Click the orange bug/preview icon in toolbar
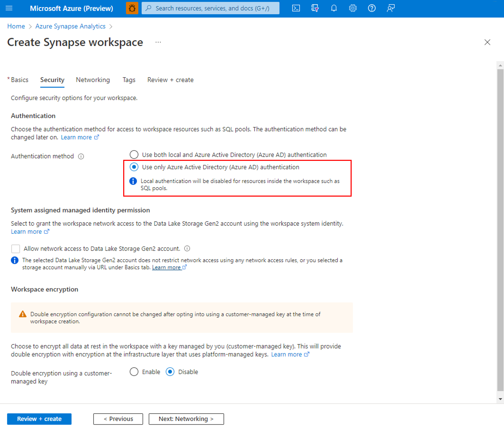The width and height of the screenshot is (504, 429). click(132, 8)
